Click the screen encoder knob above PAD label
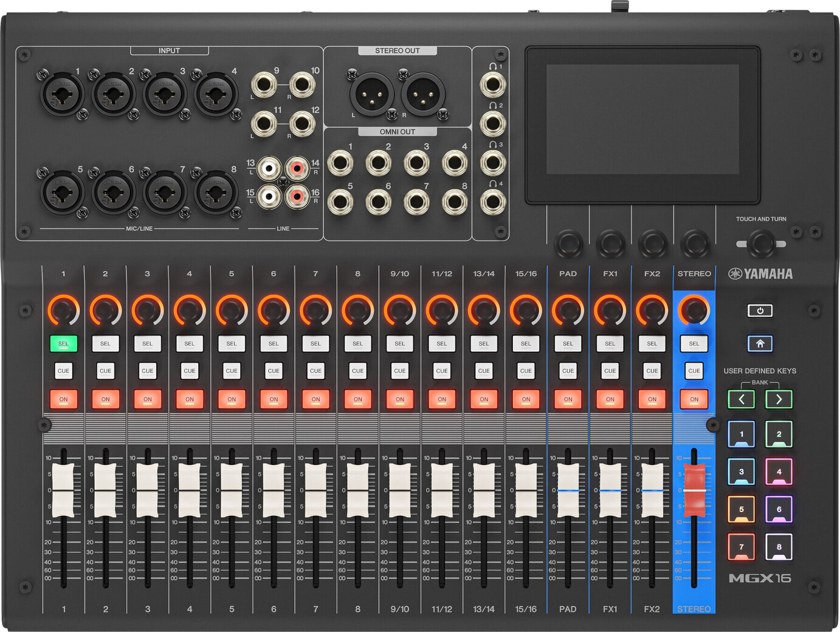The width and height of the screenshot is (840, 632). [x=568, y=244]
